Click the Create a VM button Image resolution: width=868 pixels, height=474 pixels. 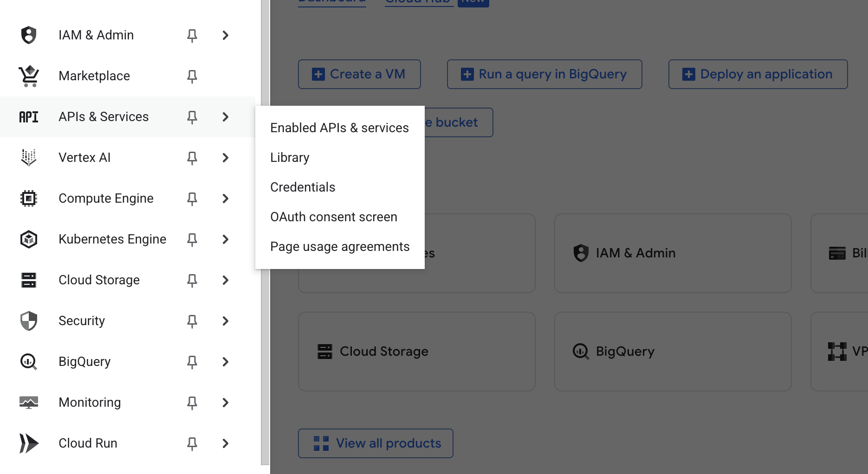(x=359, y=74)
